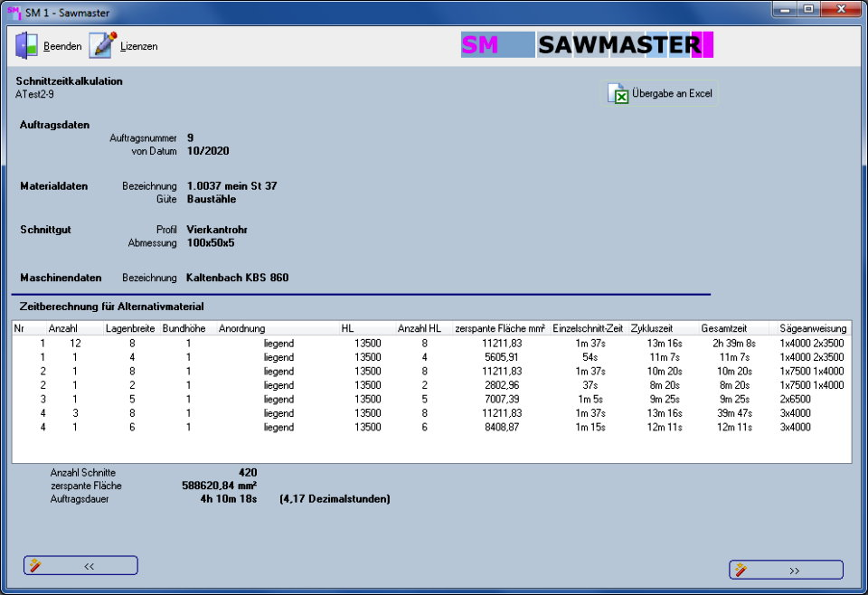Screen dimensions: 868x595
Task: Click the machine name Kaltenbach KBS 860
Action: [238, 278]
